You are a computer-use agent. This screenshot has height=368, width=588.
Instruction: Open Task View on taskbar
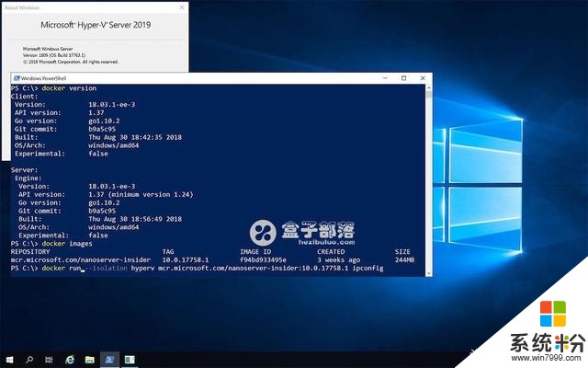49,360
